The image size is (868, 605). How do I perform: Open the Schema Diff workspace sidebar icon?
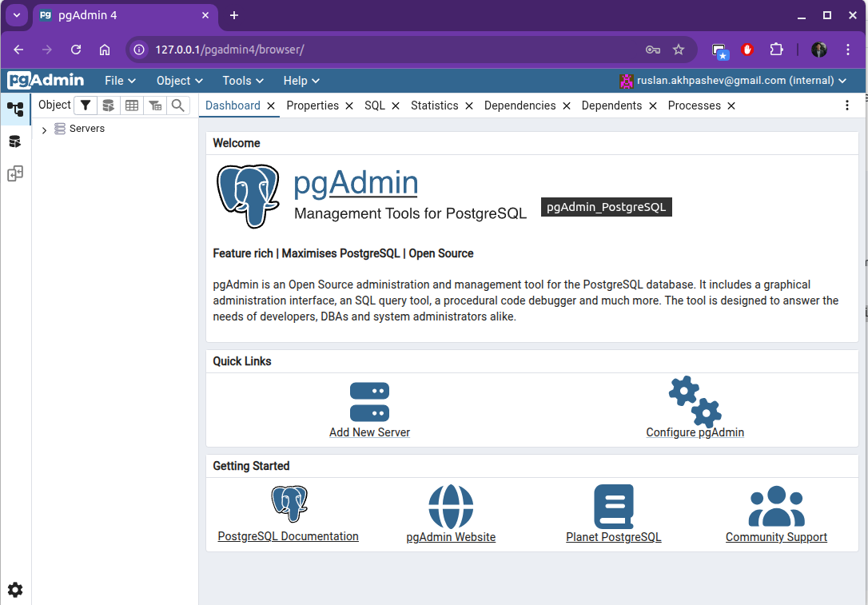pyautogui.click(x=15, y=173)
